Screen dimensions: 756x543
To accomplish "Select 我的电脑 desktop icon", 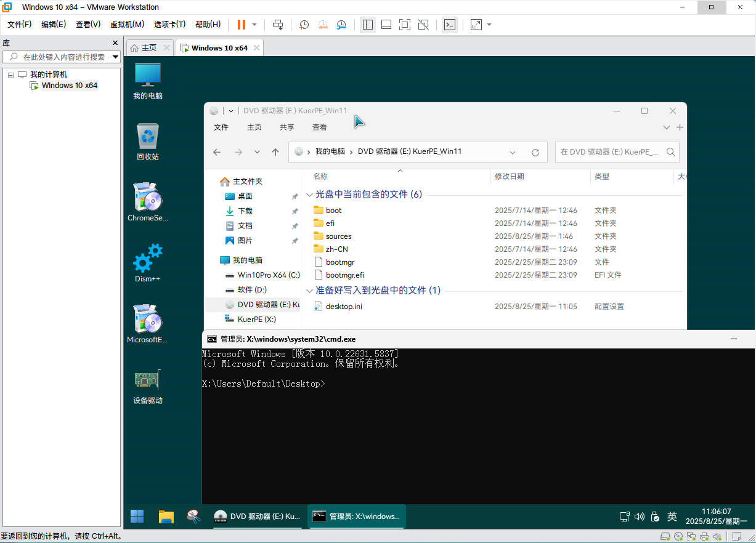I will 148,82.
